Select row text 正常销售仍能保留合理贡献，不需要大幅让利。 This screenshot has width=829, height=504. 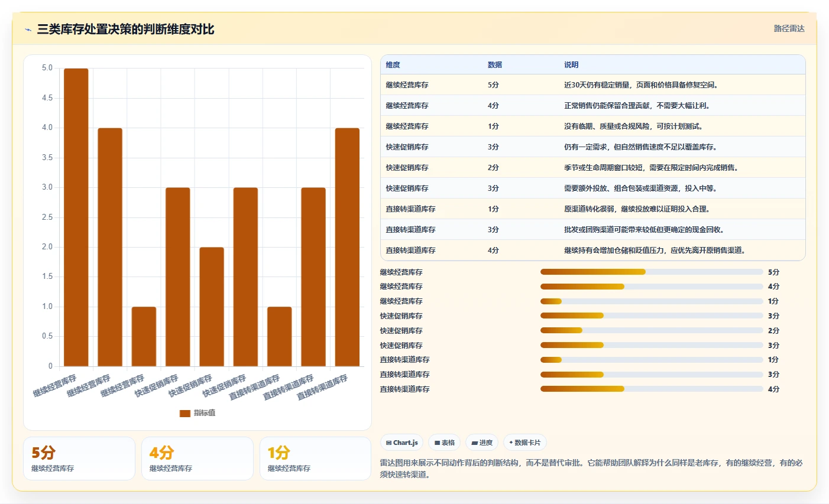[x=638, y=106]
